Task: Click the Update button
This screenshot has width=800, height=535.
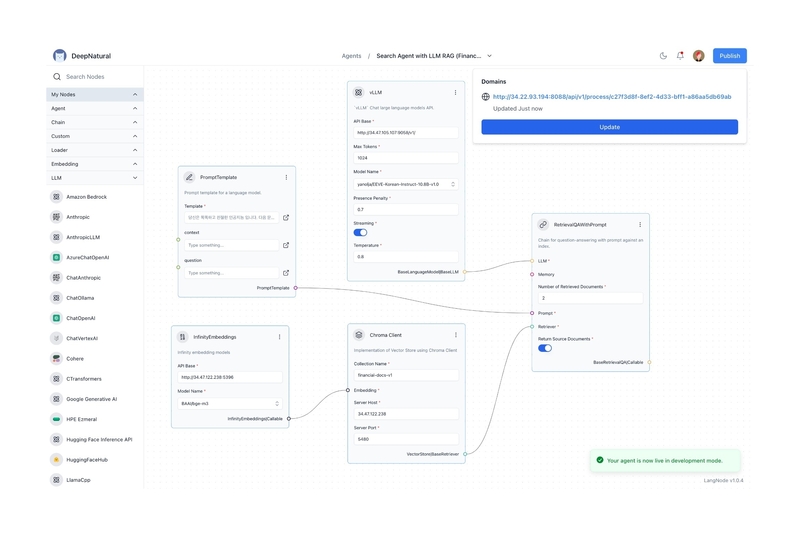Action: 609,127
